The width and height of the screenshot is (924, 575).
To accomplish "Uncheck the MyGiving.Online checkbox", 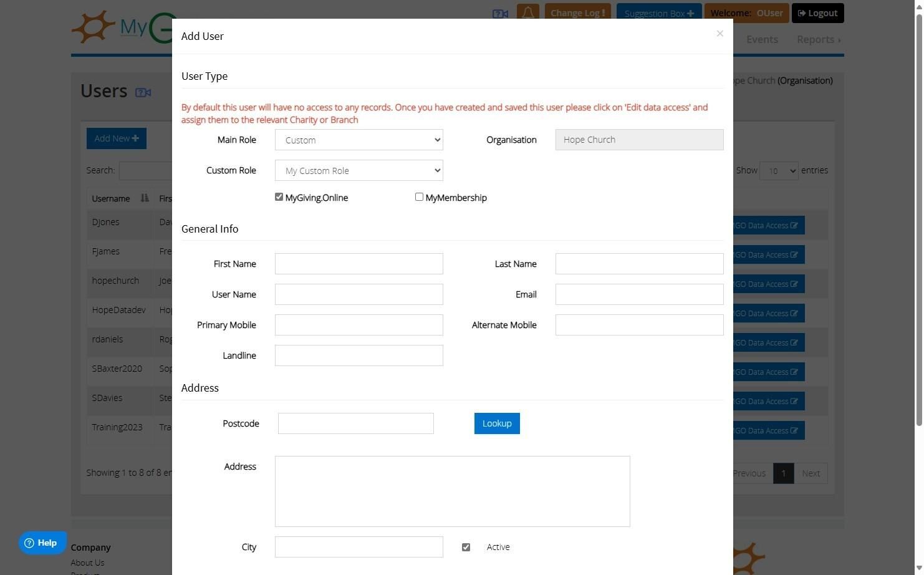I will click(x=279, y=197).
